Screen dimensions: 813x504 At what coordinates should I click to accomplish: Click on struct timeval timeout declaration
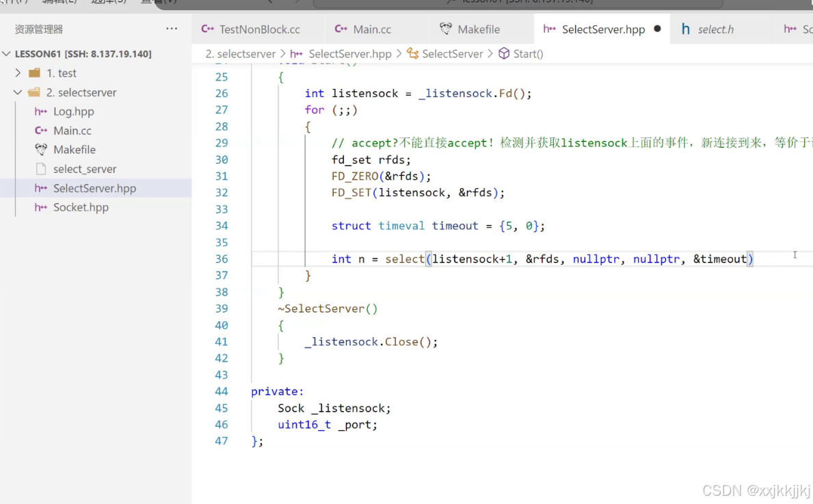(438, 226)
